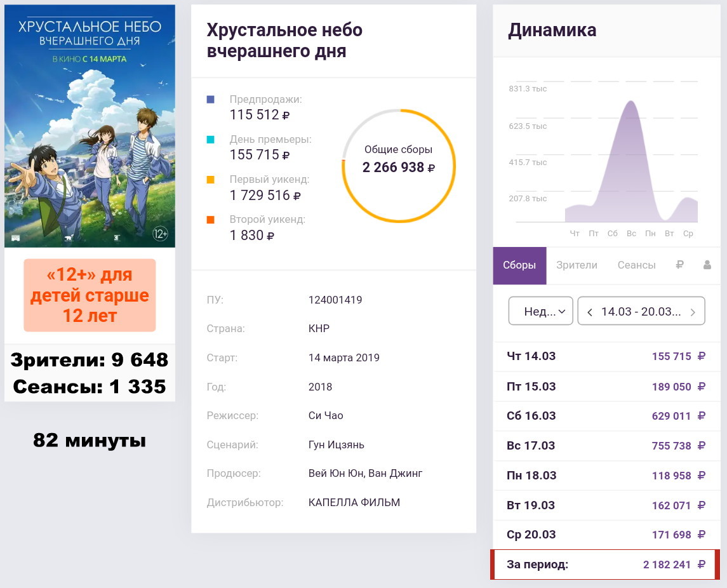Select the Сборы tab
Image resolution: width=727 pixels, height=588 pixels.
pyautogui.click(x=519, y=265)
